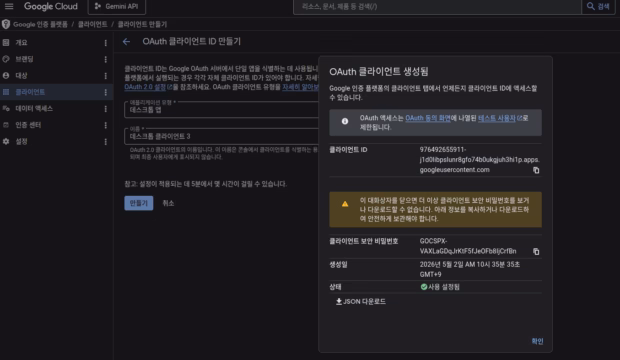Open the OAuth 2.0 설정 link
Viewport: 620px width, 360px height.
point(148,87)
